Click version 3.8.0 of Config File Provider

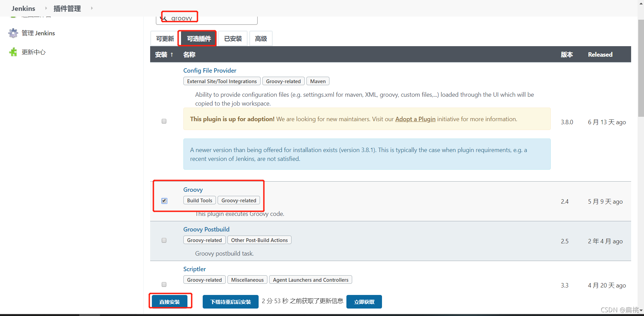pyautogui.click(x=567, y=122)
